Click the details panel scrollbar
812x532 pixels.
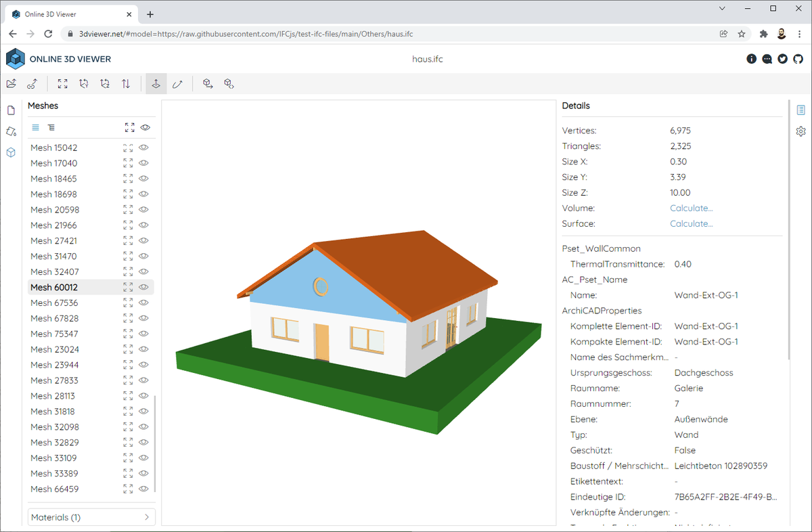pyautogui.click(x=789, y=230)
